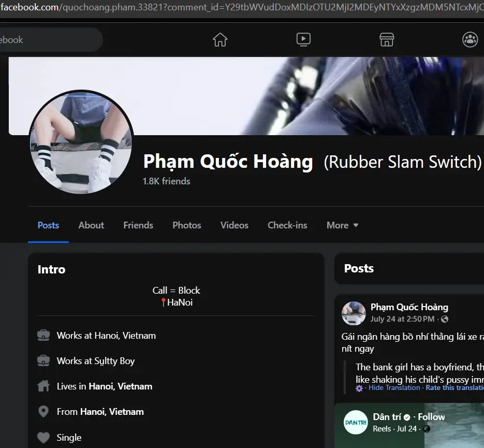Open the Groups icon in top bar
Screen dimensions: 484x448
point(470,39)
